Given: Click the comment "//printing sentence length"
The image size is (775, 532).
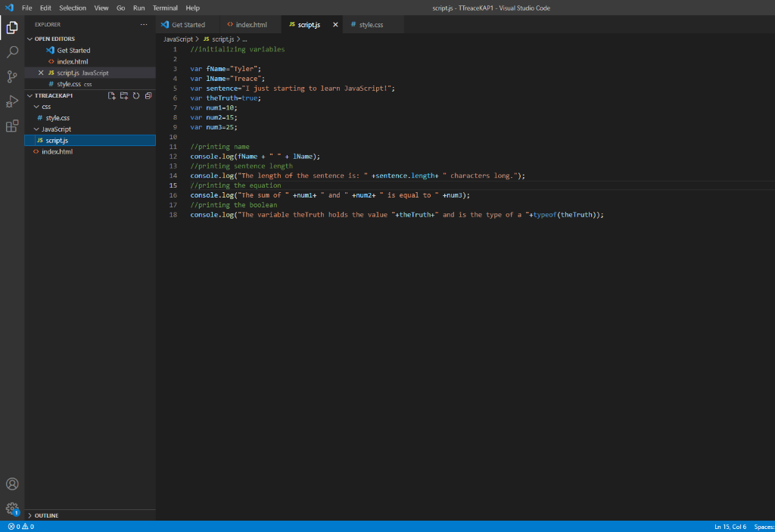Looking at the screenshot, I should click(x=241, y=166).
